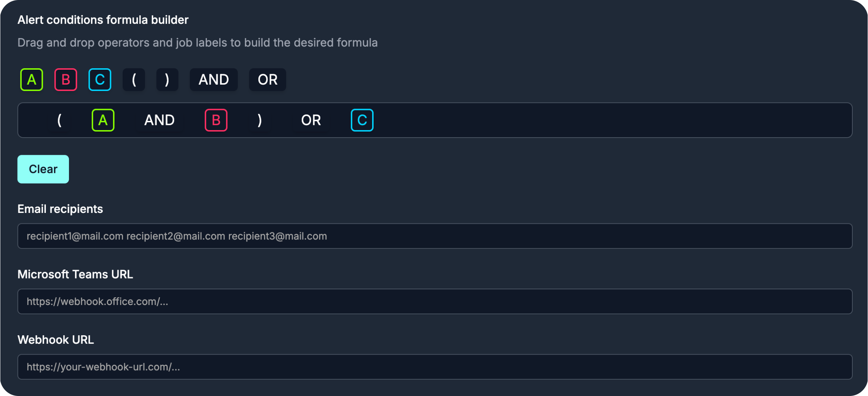The height and width of the screenshot is (396, 868).
Task: Select the cyan C job label token
Action: coord(100,79)
